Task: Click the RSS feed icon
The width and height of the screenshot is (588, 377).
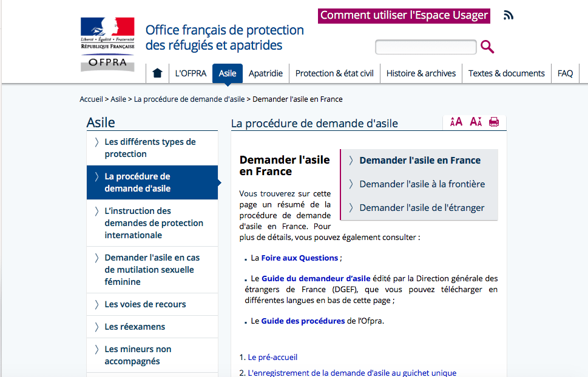Action: (x=509, y=15)
